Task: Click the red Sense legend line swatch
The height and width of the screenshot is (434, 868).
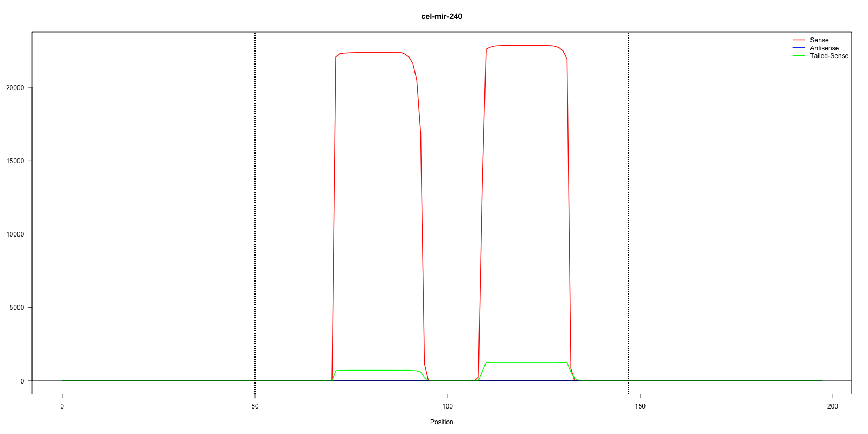Action: (798, 40)
